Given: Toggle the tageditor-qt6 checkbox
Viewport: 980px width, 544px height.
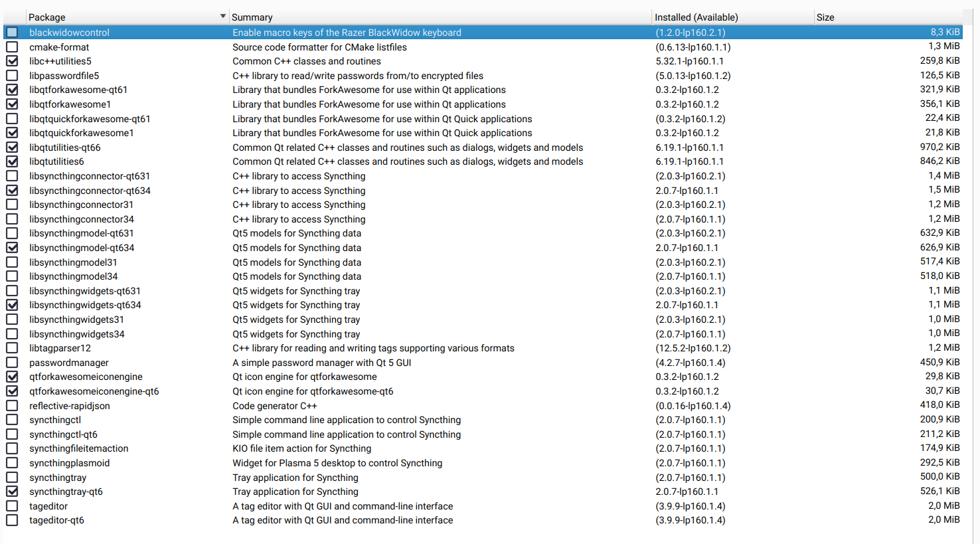Looking at the screenshot, I should 12,520.
